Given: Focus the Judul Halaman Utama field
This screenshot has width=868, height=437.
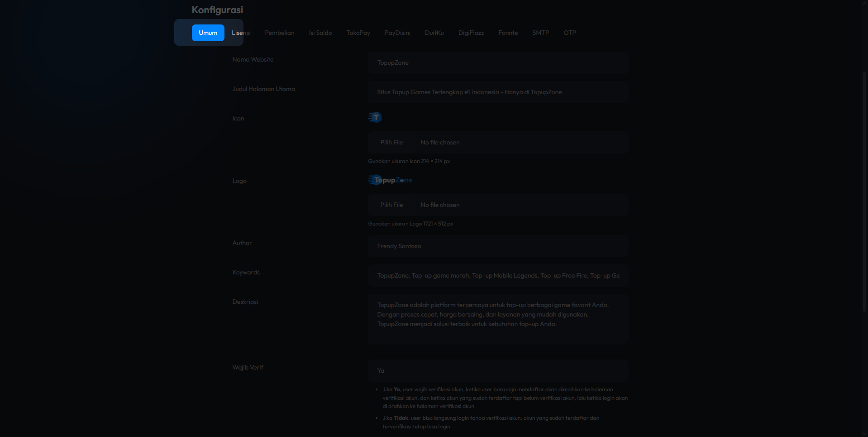Looking at the screenshot, I should coord(498,92).
